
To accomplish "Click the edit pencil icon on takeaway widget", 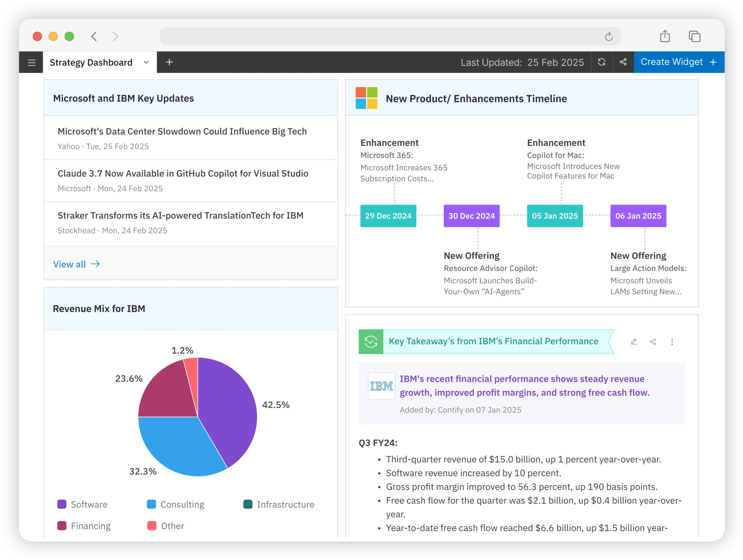I will click(x=634, y=342).
